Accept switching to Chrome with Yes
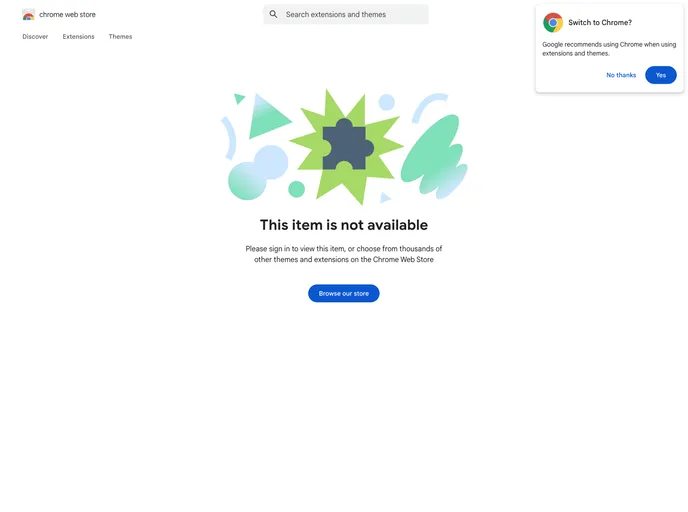Viewport: 688px width, 512px height. [660, 75]
